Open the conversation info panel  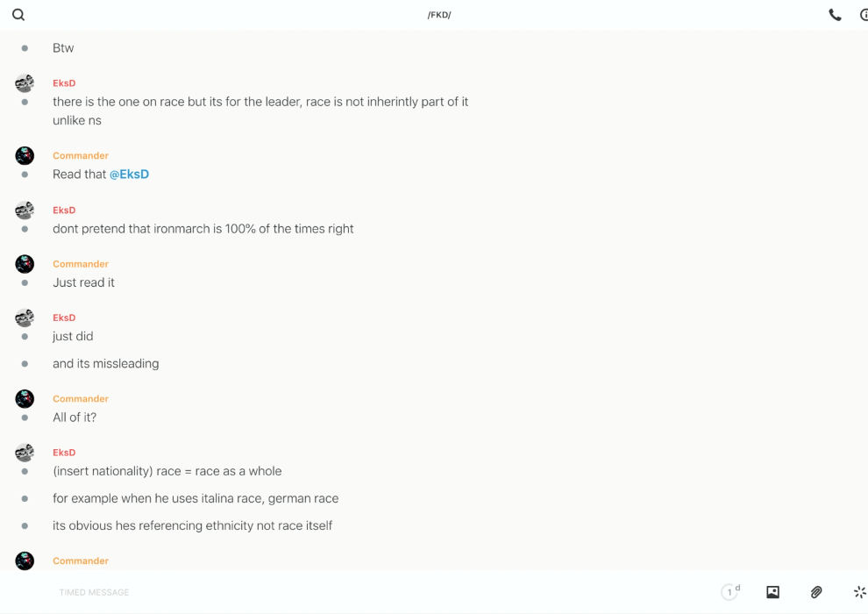[864, 15]
